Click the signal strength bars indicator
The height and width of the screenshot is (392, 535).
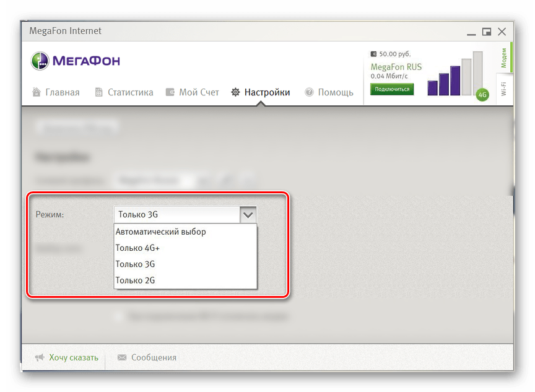455,73
